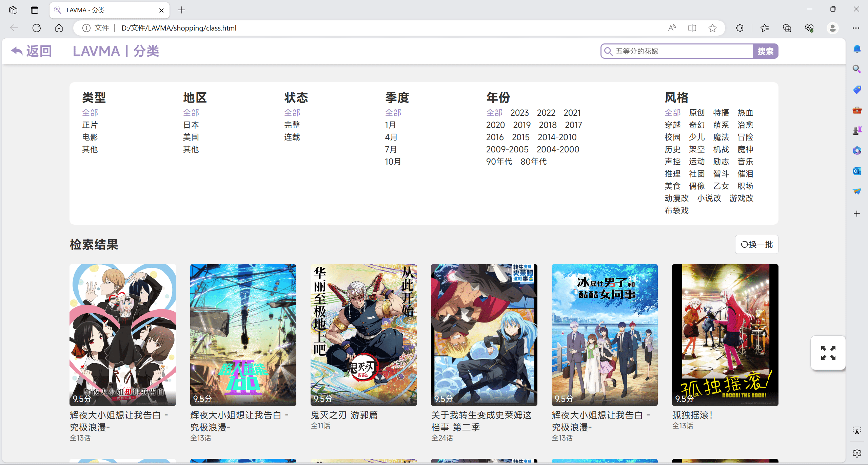This screenshot has width=868, height=465.
Task: Filter season by 10月
Action: click(x=393, y=162)
